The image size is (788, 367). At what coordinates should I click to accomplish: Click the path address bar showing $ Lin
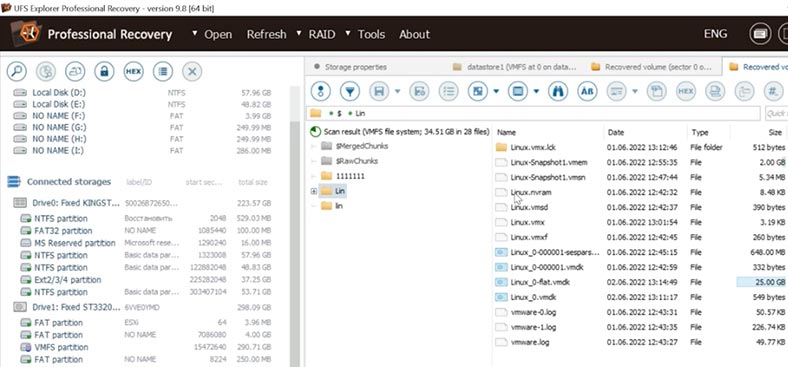coord(534,114)
